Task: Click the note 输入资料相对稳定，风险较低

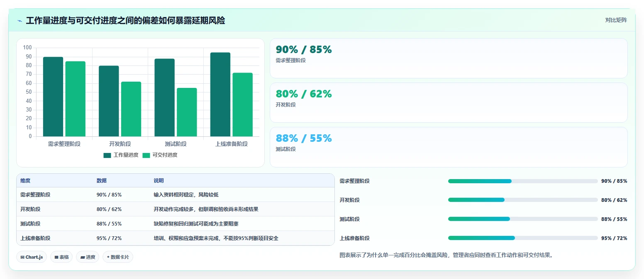Action: [186, 194]
